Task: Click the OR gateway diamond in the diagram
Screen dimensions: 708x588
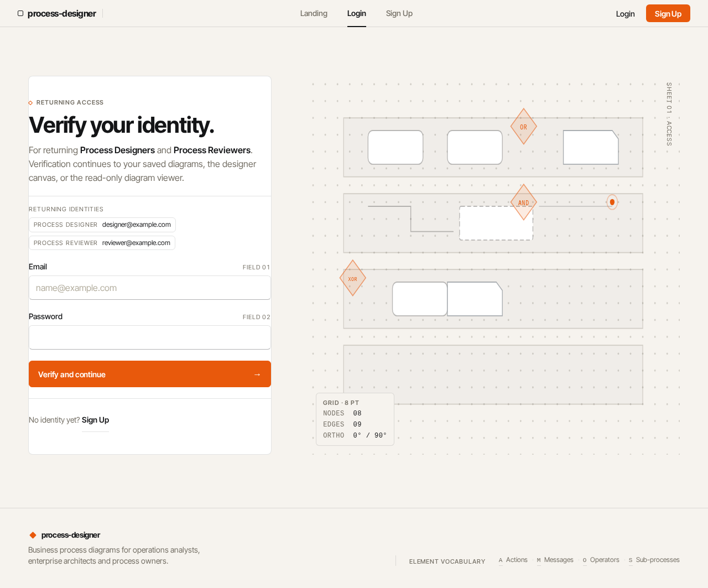Action: point(523,127)
